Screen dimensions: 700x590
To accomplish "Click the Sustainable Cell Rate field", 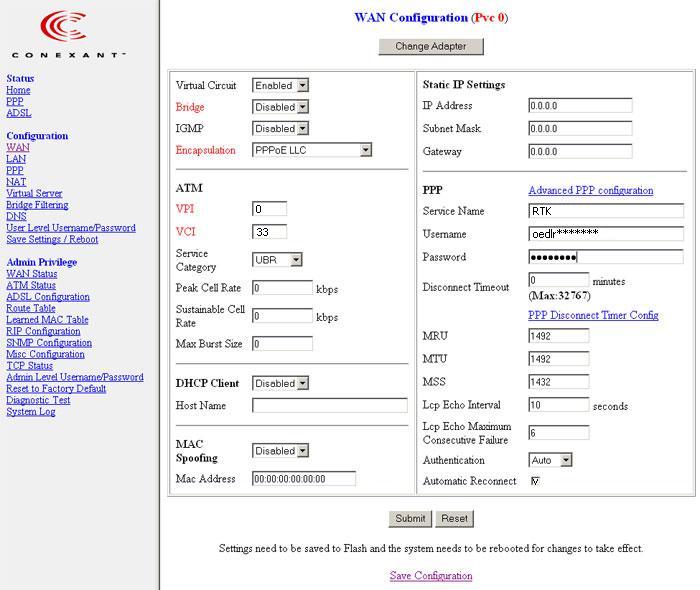I will pos(282,316).
